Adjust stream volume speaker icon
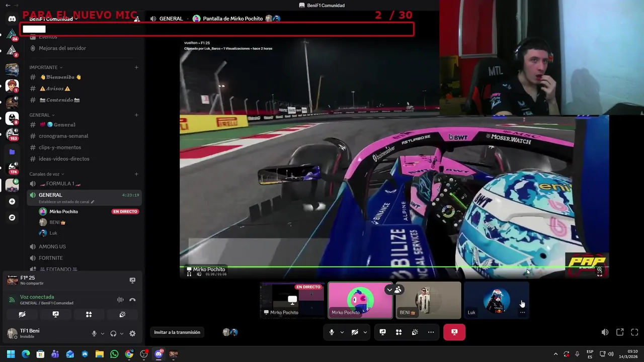Viewport: 644px width, 362px height. point(605,332)
